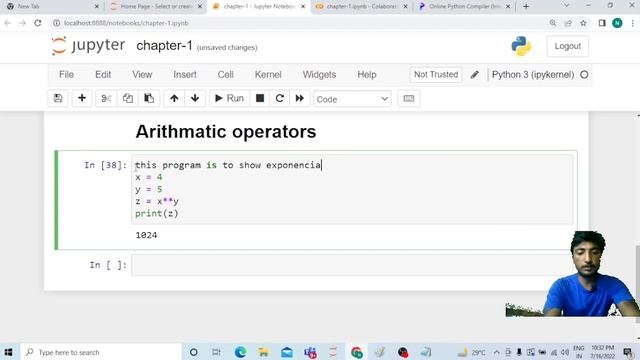Screen dimensions: 640x360
Task: Open the Chrome three-dot menu
Action: point(632,23)
